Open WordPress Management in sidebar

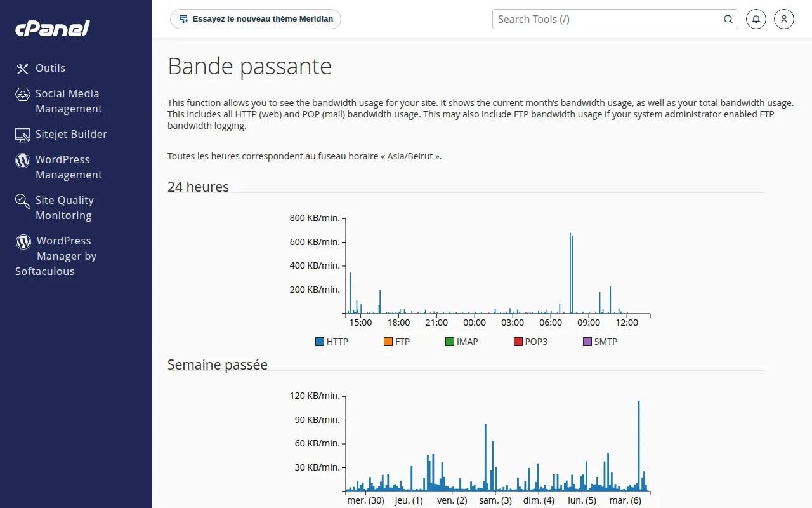69,167
